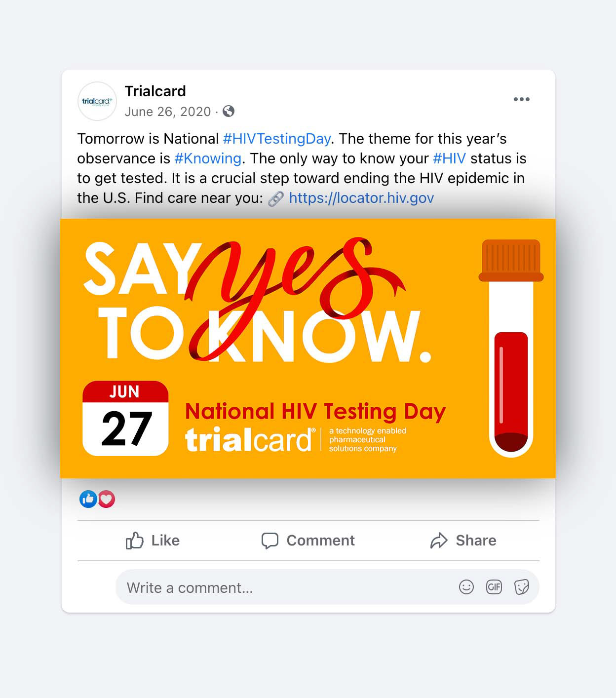Click the Trialcard profile picture

[97, 101]
